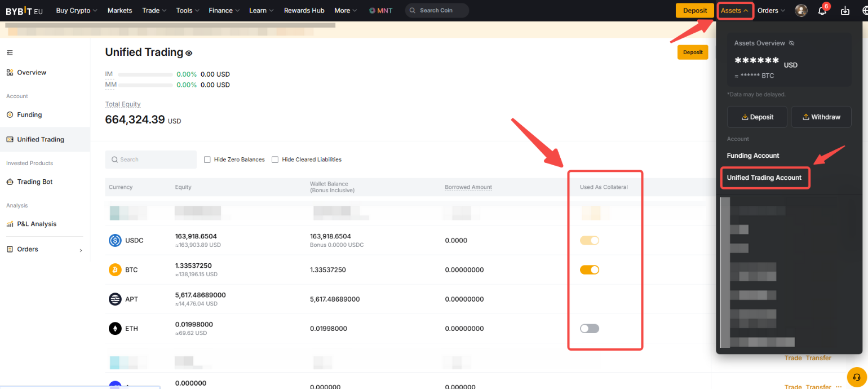Check the Hide Zero Balances box
This screenshot has height=389, width=868.
[207, 160]
